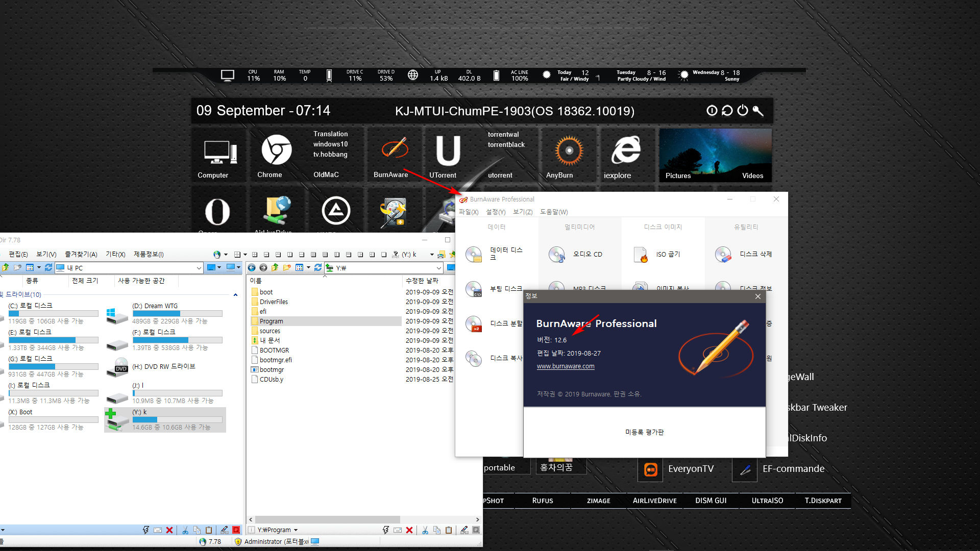The width and height of the screenshot is (980, 551).
Task: Collapse the 드라이브(10) group arrow
Action: click(235, 295)
